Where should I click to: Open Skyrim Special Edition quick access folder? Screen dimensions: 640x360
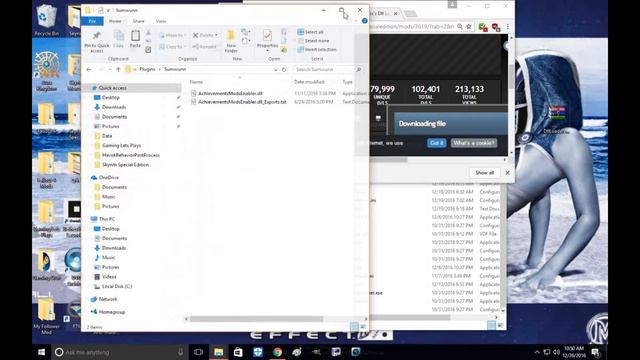tap(125, 164)
